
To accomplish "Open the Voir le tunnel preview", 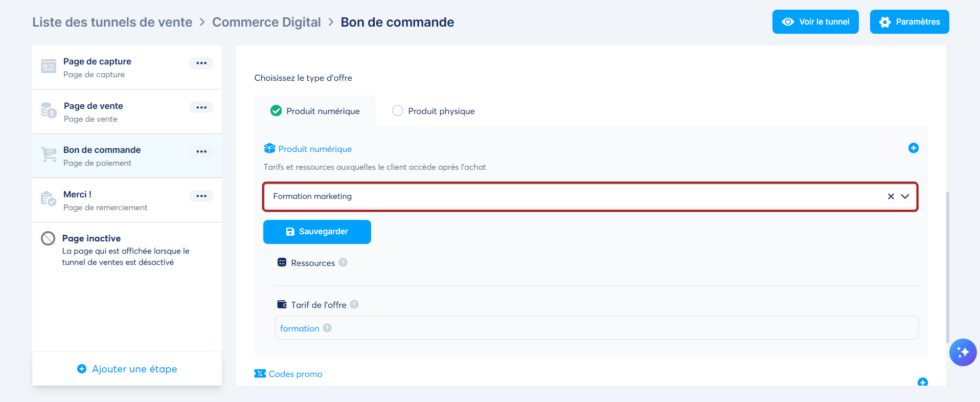I will [x=815, y=21].
